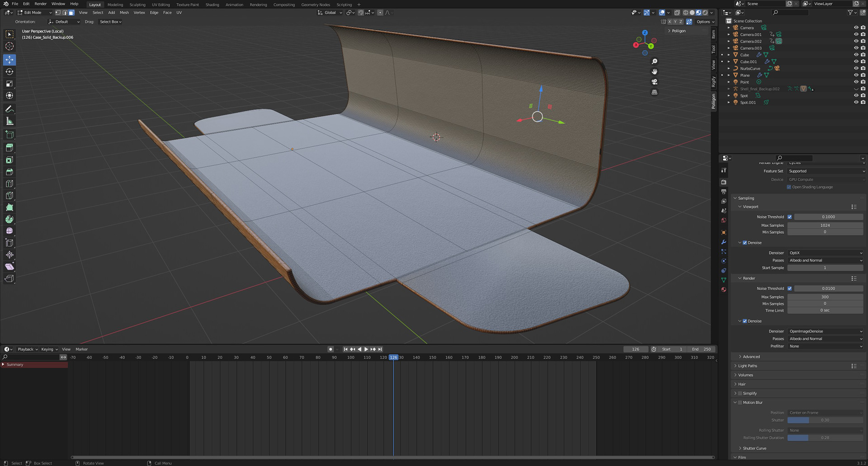868x466 pixels.
Task: Disable the Viewport Denoise checkbox
Action: pyautogui.click(x=745, y=243)
